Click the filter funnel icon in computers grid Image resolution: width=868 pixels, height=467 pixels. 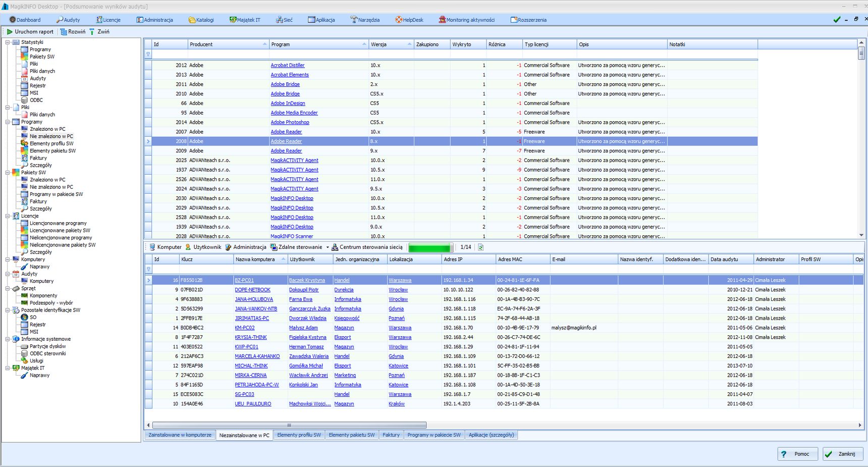148,269
